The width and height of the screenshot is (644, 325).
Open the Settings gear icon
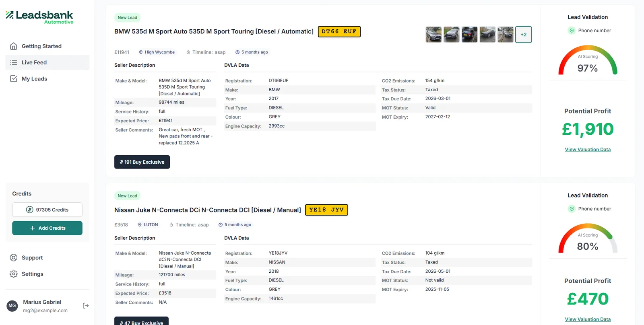pyautogui.click(x=14, y=274)
